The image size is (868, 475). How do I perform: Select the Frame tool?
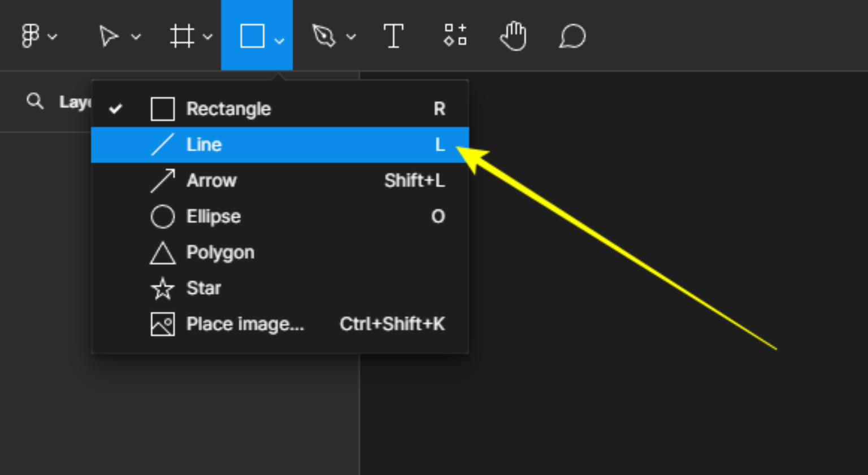click(182, 36)
